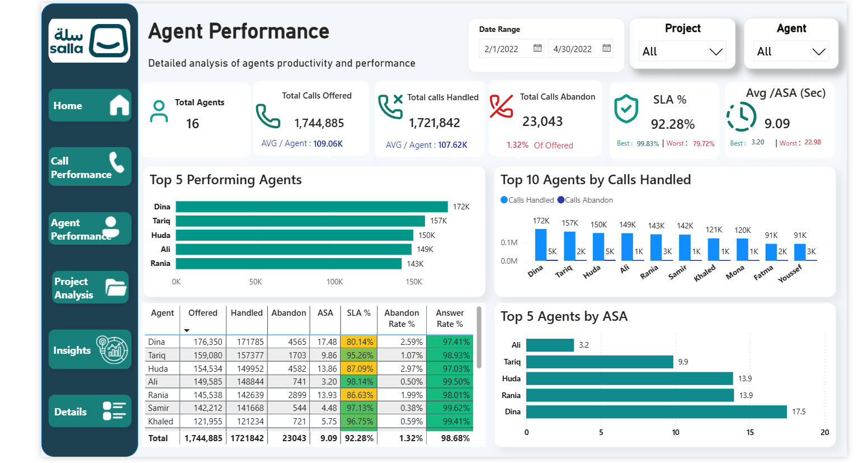Viewport: 868px width, 463px height.
Task: Select Ali's 3.2 bar in ASA chart
Action: (x=550, y=345)
